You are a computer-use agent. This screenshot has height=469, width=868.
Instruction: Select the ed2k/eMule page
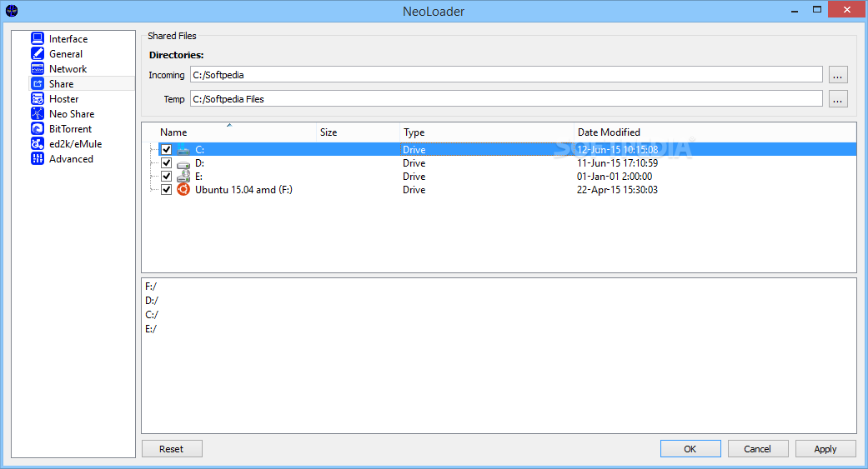click(75, 144)
